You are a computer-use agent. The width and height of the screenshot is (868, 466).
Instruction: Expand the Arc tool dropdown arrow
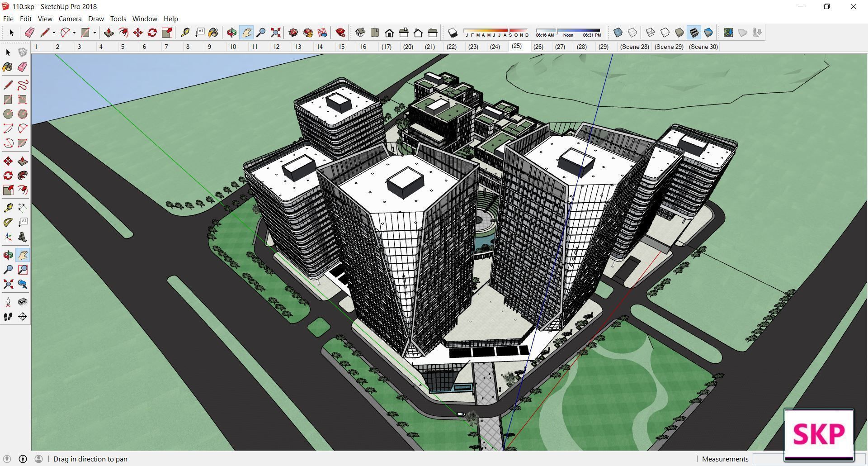(74, 33)
